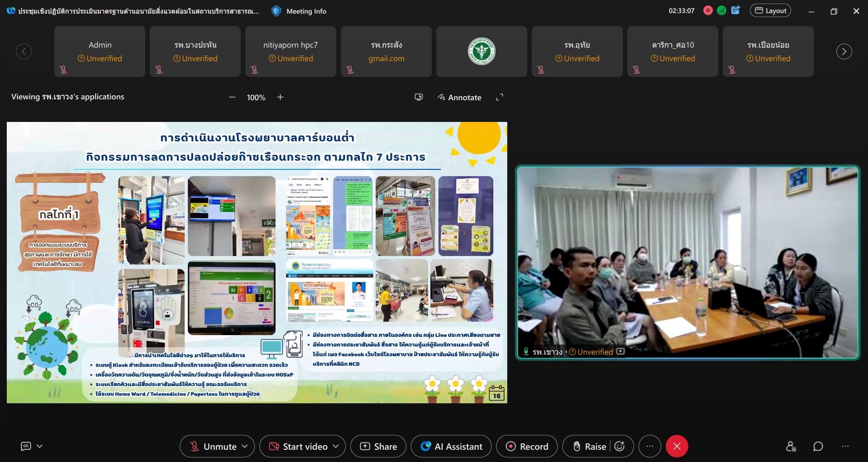Click the shared screen display options icon
Image resolution: width=868 pixels, height=462 pixels.
419,97
